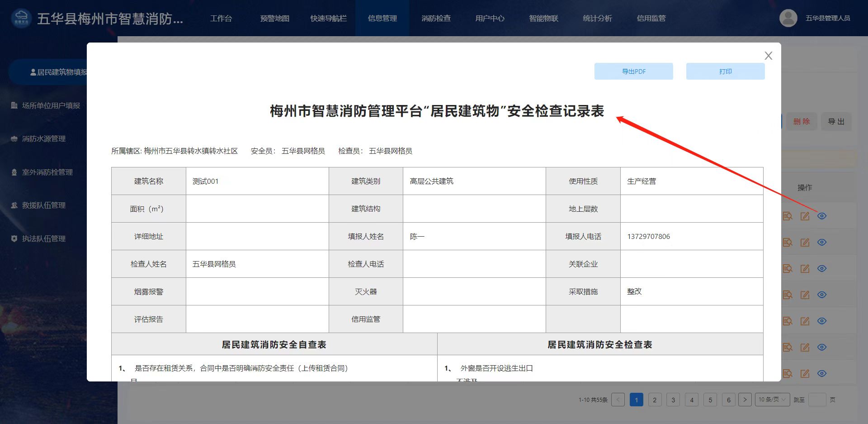Click the edit pencil icon in the third row
Screen dimensions: 868x424
point(805,268)
